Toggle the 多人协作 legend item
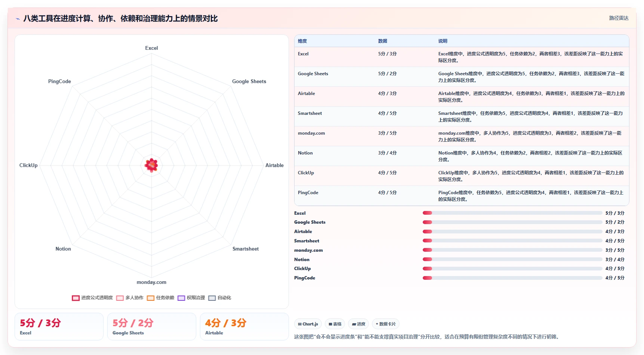 tap(130, 298)
